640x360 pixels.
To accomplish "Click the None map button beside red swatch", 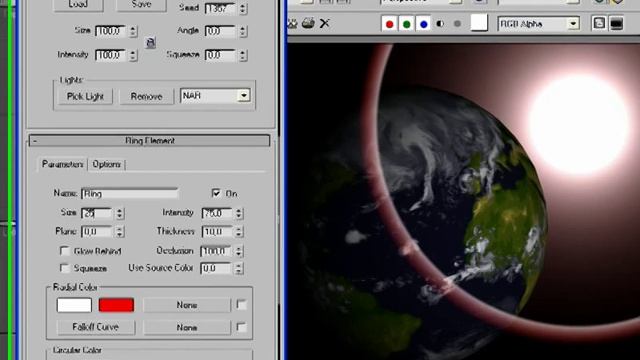I will [187, 305].
